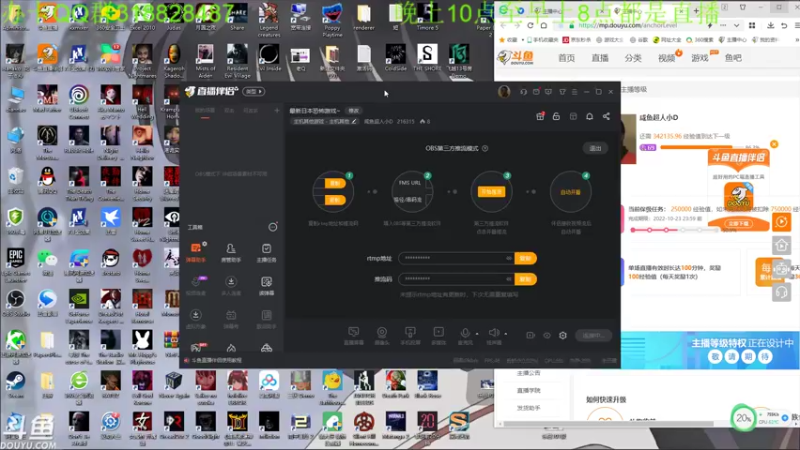Open 鱼吧 in Douyu site navigation
The width and height of the screenshot is (800, 450).
click(x=733, y=58)
